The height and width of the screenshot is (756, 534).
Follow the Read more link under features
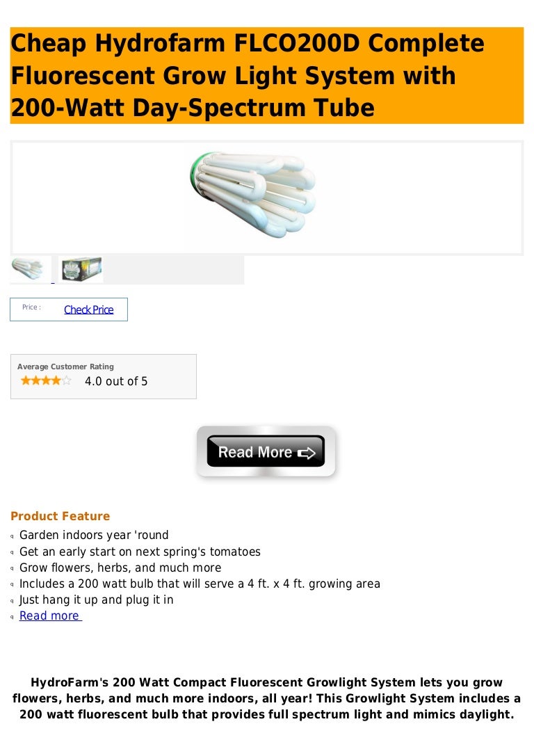(50, 616)
